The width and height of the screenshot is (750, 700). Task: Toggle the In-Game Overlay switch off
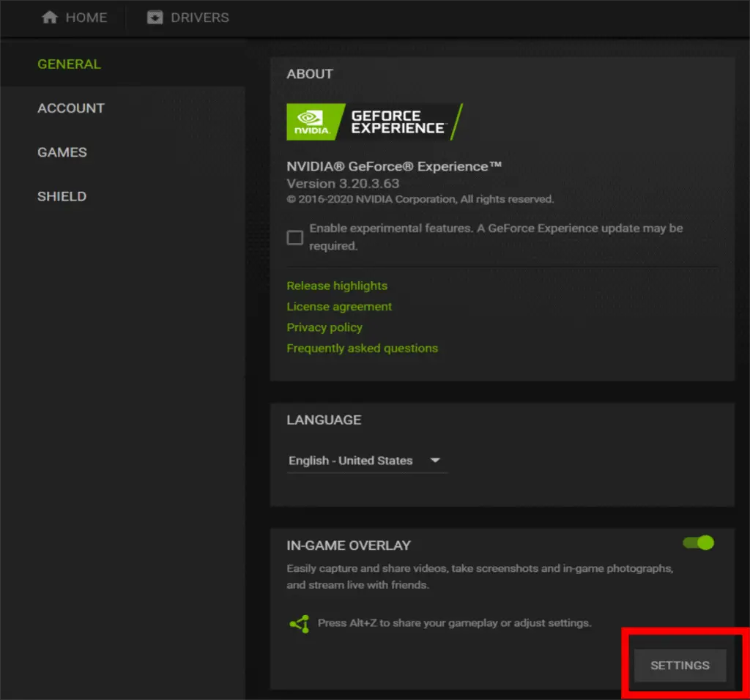(698, 543)
